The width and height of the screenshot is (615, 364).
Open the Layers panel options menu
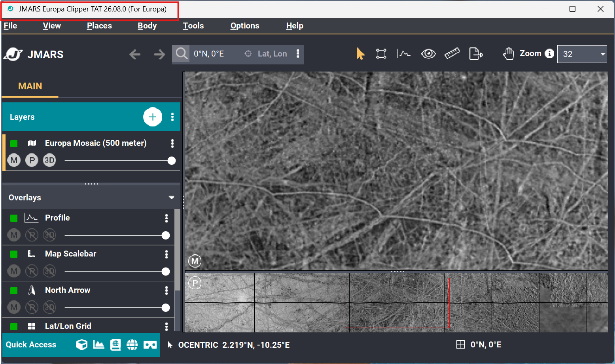coord(172,117)
